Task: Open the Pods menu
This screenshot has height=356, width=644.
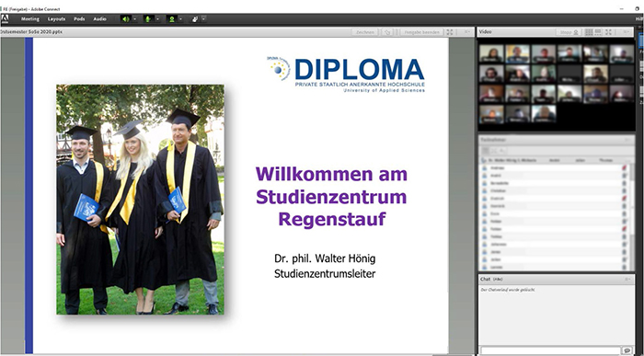Action: point(79,19)
